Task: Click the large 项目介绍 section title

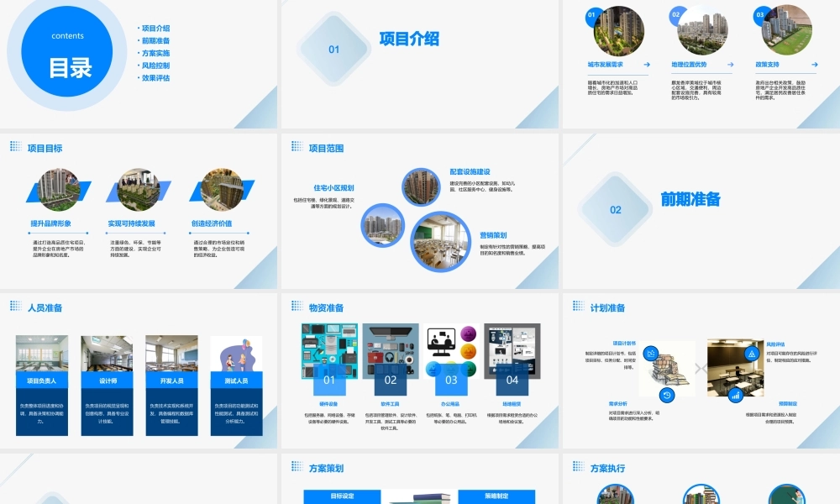Action: pos(409,39)
